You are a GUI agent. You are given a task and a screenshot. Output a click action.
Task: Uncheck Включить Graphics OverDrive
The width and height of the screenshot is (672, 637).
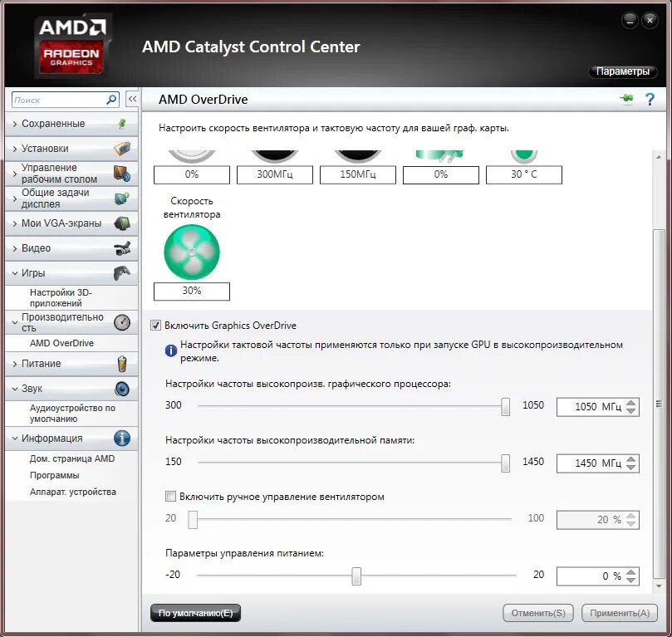pos(155,325)
